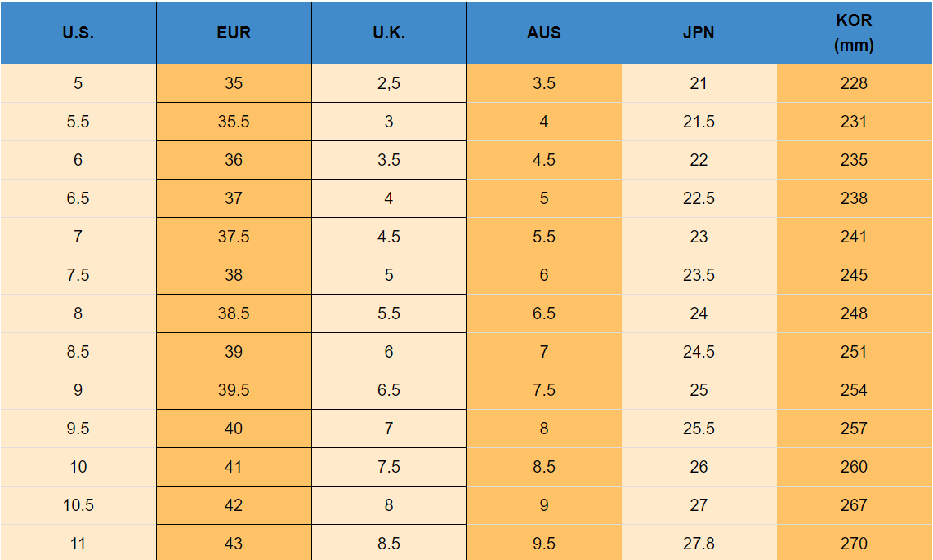Select the KOR cell showing 248
The height and width of the screenshot is (560, 933).
[854, 313]
